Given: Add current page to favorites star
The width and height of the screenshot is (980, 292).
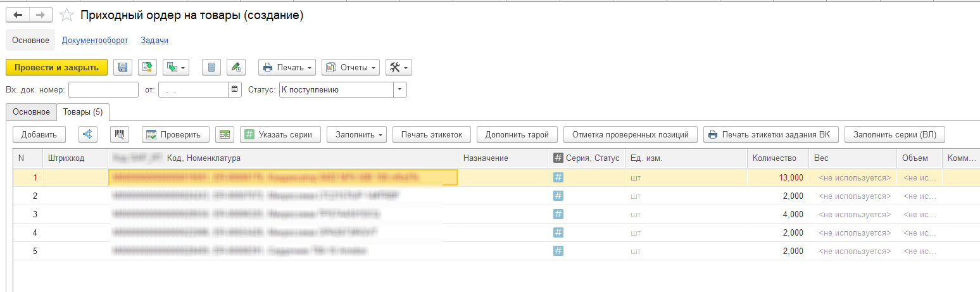Looking at the screenshot, I should [x=66, y=15].
